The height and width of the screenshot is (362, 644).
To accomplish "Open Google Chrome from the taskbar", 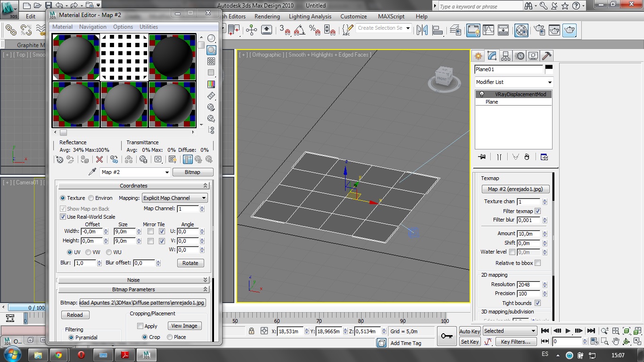I will (x=58, y=355).
